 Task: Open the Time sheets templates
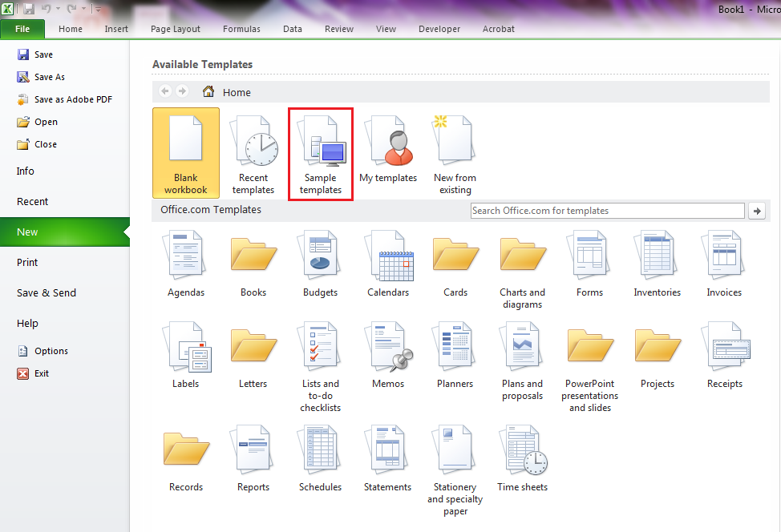click(x=522, y=458)
